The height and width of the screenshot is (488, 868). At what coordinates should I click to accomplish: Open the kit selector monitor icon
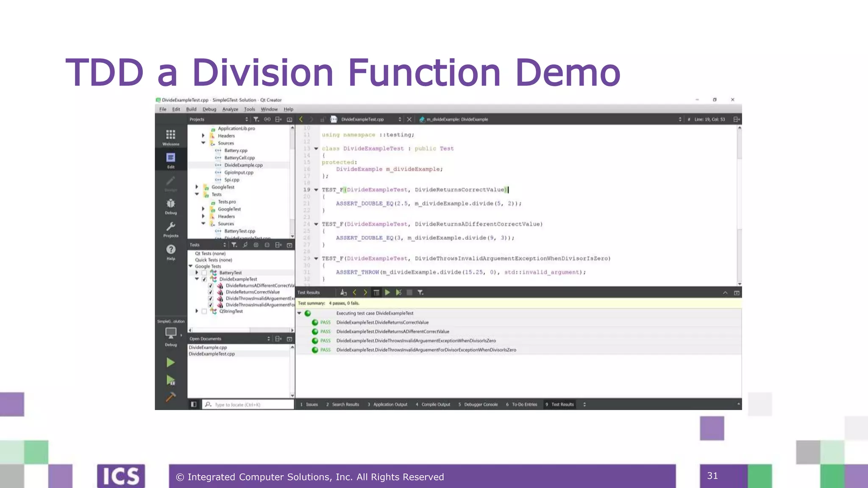171,334
